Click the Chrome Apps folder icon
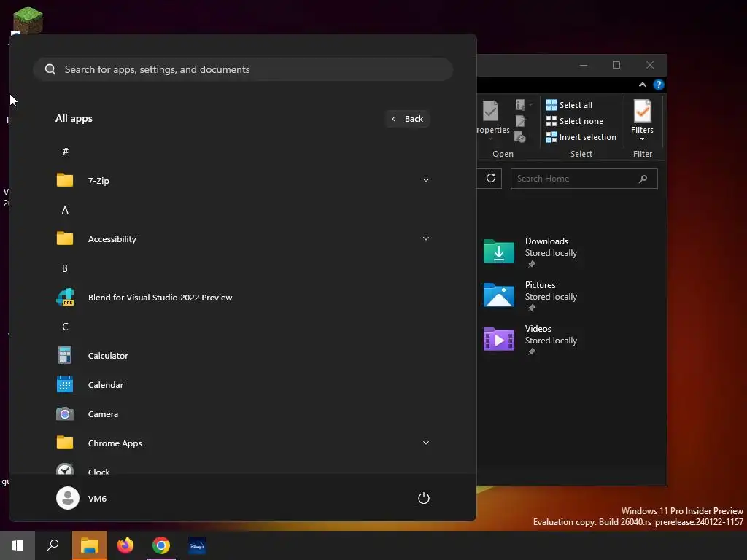747x560 pixels. pyautogui.click(x=65, y=443)
